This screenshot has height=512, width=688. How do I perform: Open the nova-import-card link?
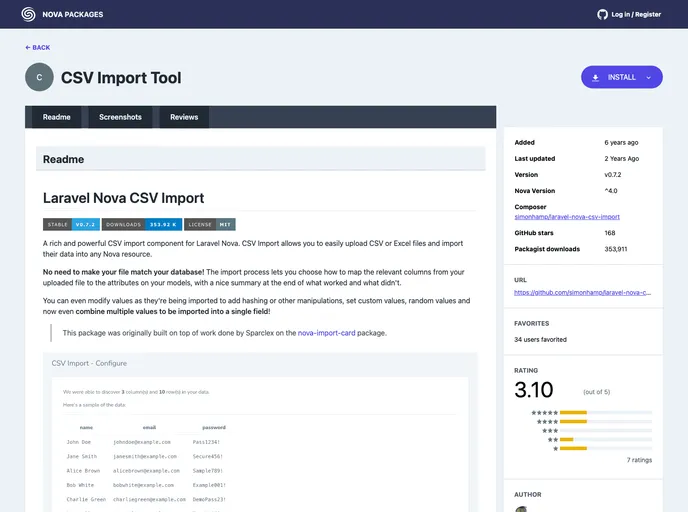point(326,333)
